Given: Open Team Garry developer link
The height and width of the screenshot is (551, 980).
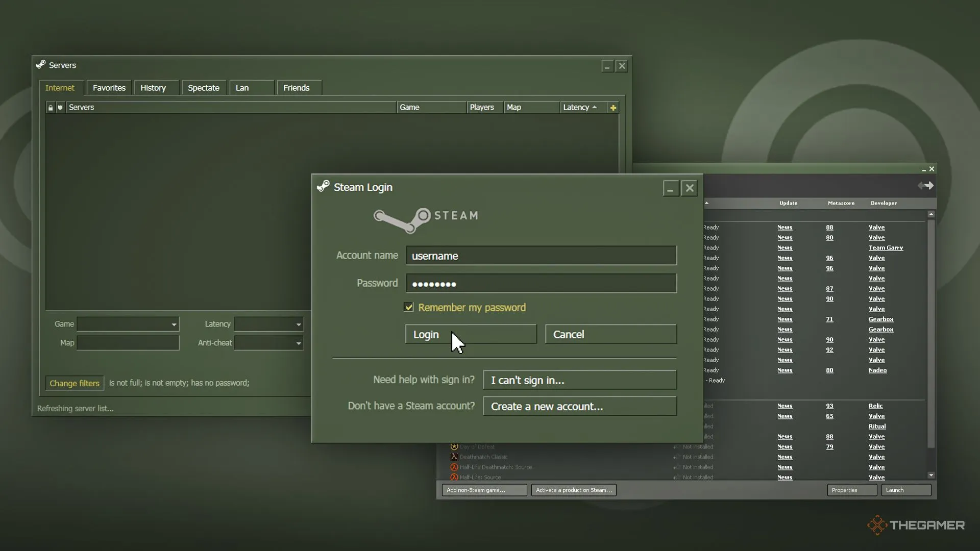Looking at the screenshot, I should [x=886, y=248].
